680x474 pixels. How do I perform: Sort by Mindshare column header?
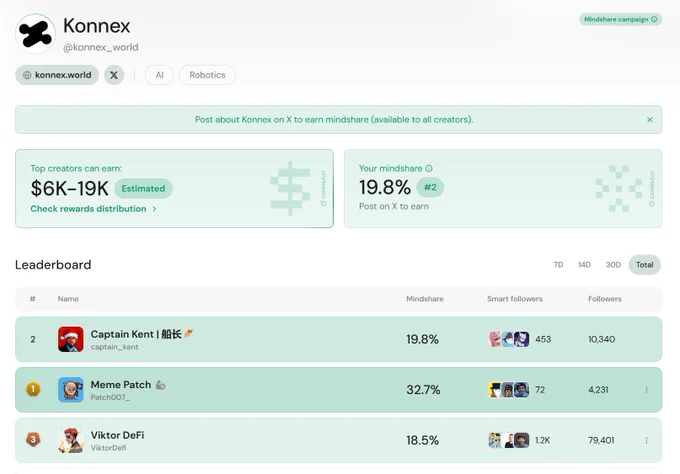pos(425,299)
